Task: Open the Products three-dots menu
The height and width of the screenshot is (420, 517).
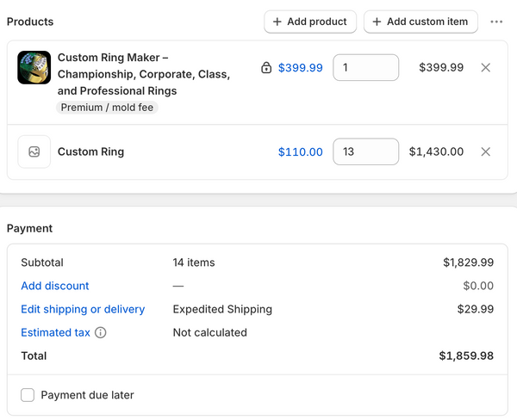Action: [x=496, y=22]
